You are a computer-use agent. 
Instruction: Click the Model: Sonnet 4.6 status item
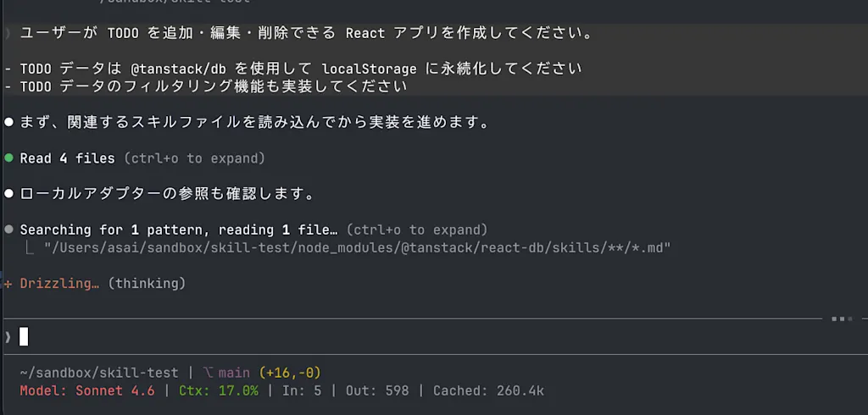point(87,390)
